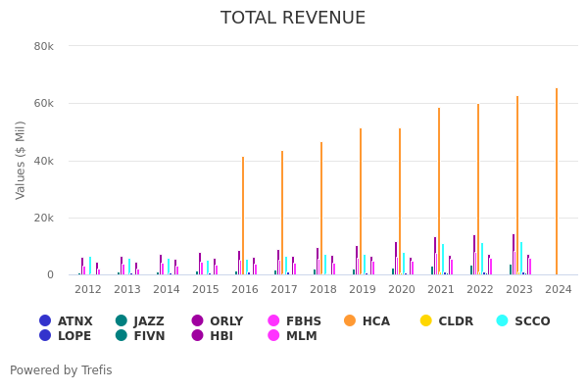This screenshot has height=392, width=588.
Task: Click the blue ATNX legend circle
Action: 45,321
